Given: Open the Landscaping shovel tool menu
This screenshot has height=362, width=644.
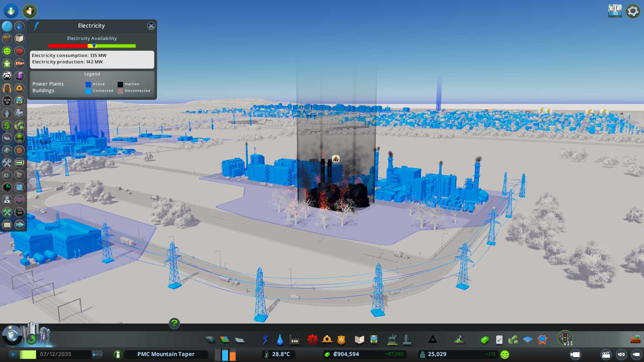Looking at the screenshot, I should [x=459, y=340].
